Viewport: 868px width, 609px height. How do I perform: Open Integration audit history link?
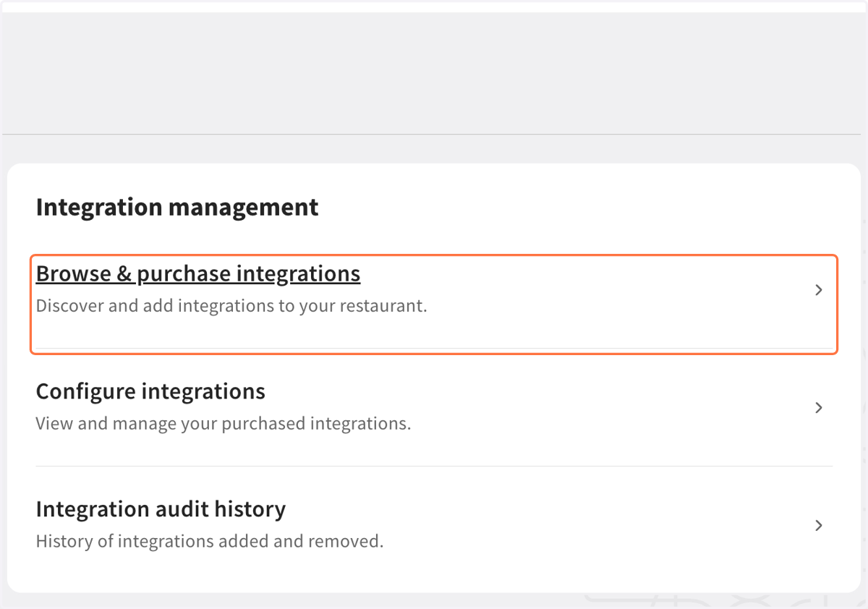161,509
